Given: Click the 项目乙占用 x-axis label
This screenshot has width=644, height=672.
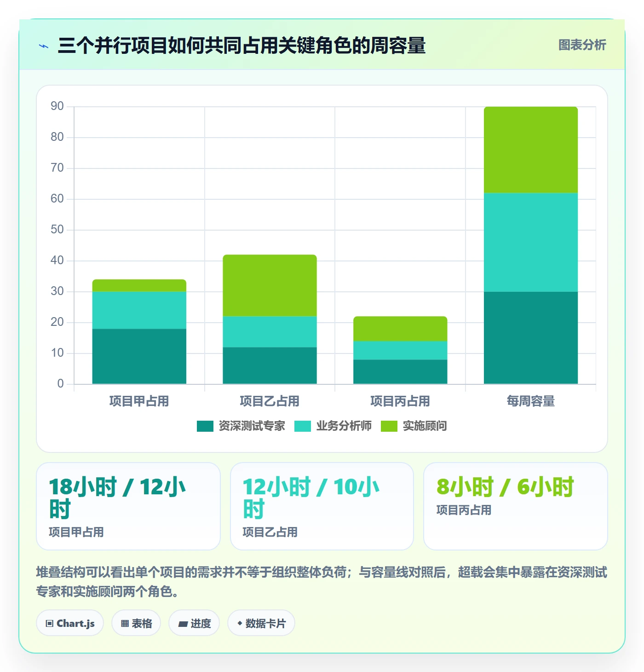Looking at the screenshot, I should click(270, 401).
